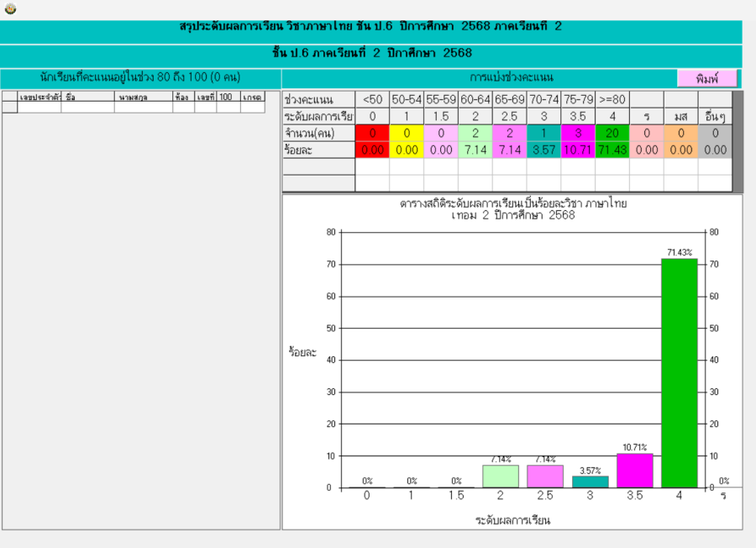Select the green count cell showing 20
Screen dimensions: 756x548
click(x=612, y=133)
